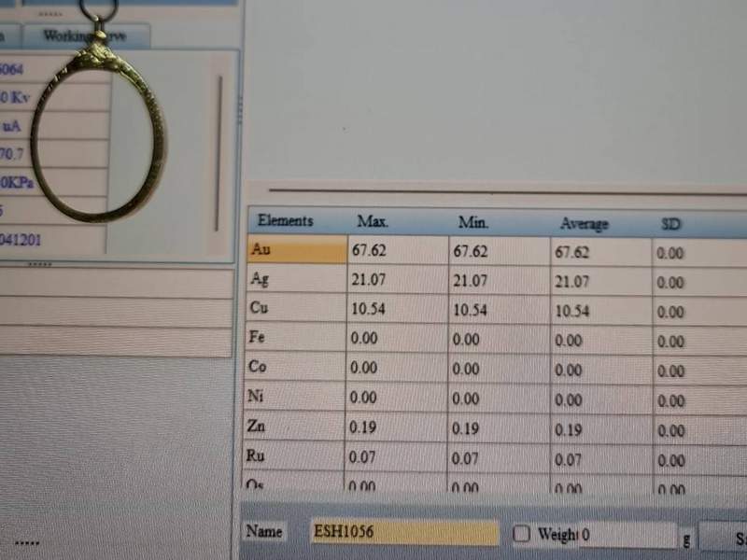Select the Au element row

tap(295, 250)
